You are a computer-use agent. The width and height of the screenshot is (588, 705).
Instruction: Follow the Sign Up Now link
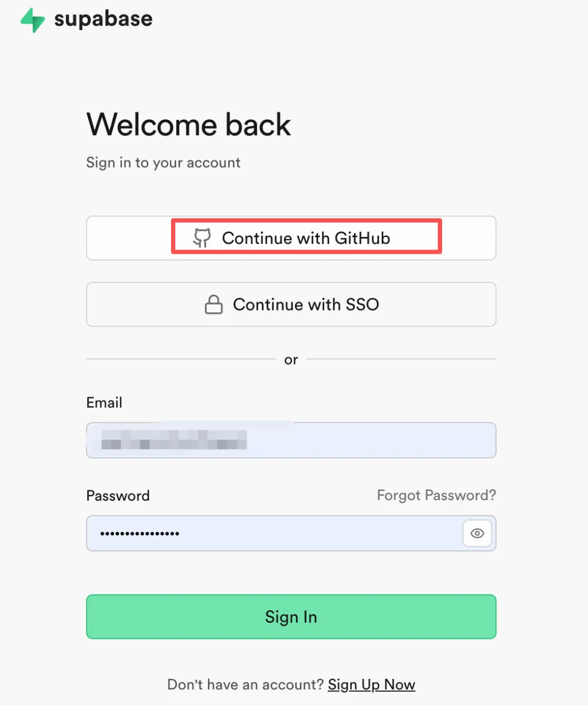(x=371, y=684)
